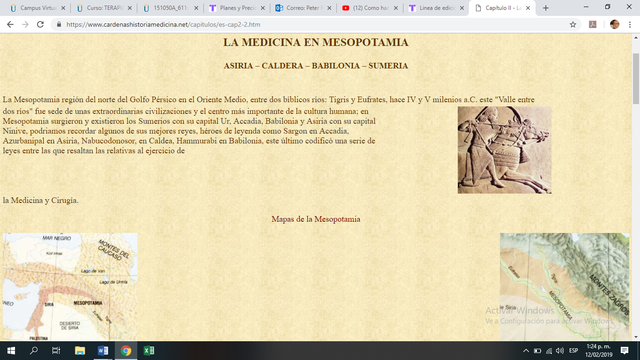The width and height of the screenshot is (640, 360).
Task: Open the Chrome profile avatar
Action: point(614,24)
